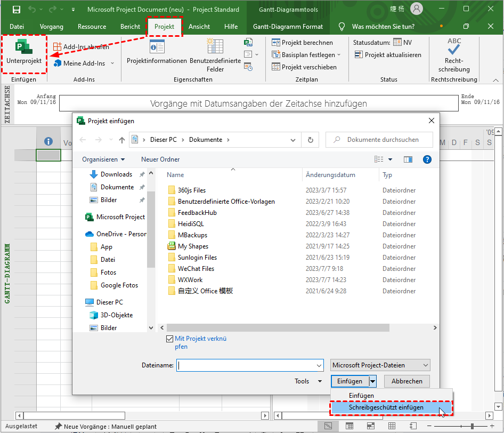Toggle the preview pane button
The image size is (504, 433).
[408, 159]
